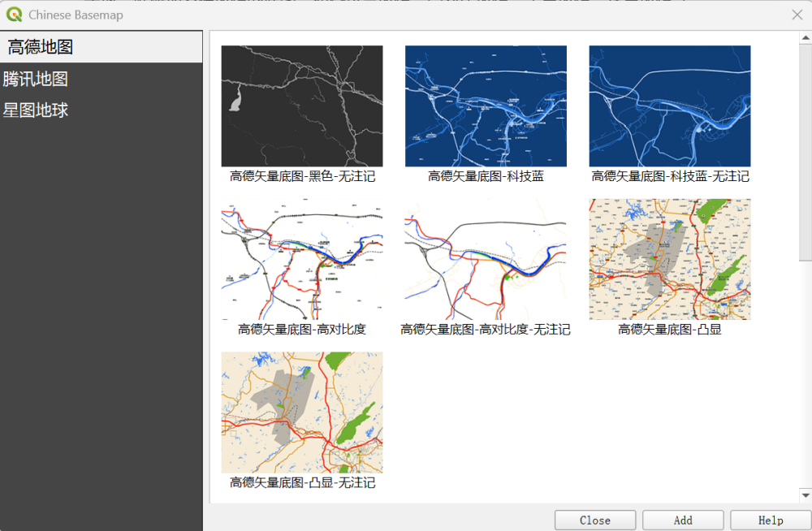Close the Chinese Basemap dialog window
This screenshot has height=531, width=812.
(x=797, y=15)
